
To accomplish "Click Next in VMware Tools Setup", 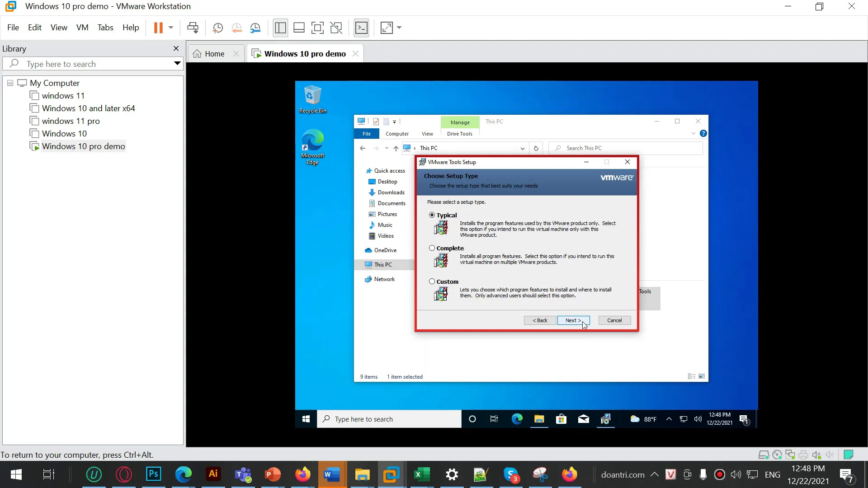I will coord(573,320).
